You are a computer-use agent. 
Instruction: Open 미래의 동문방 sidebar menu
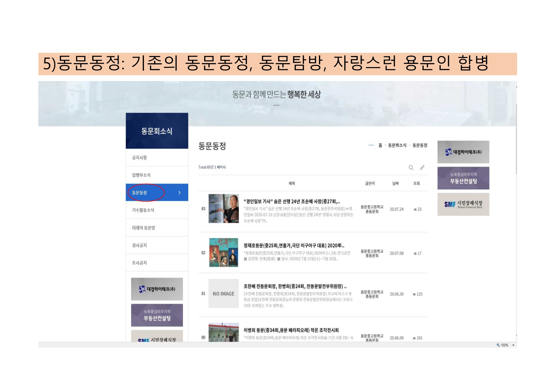point(157,228)
